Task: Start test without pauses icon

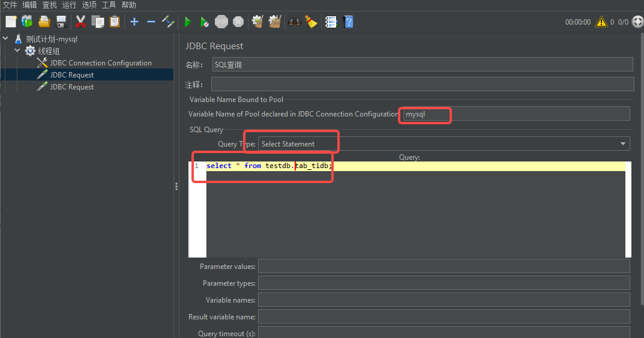Action: (x=204, y=22)
